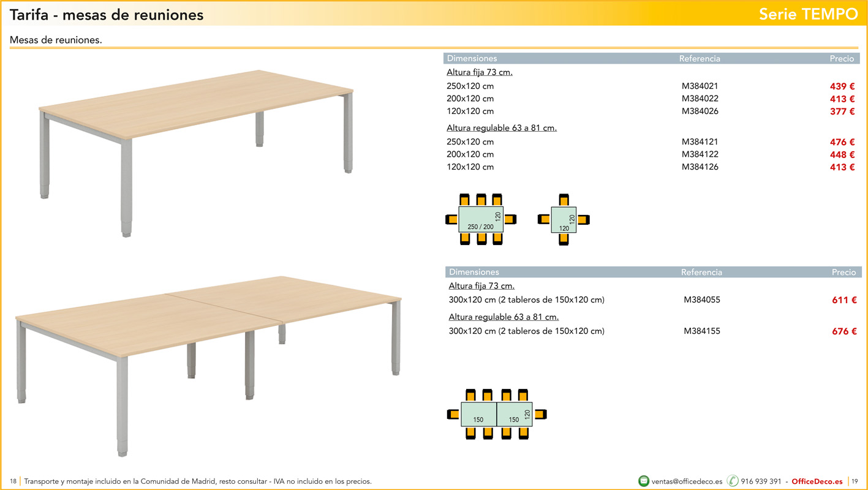Click the second table's Dimensiones header

click(x=474, y=272)
